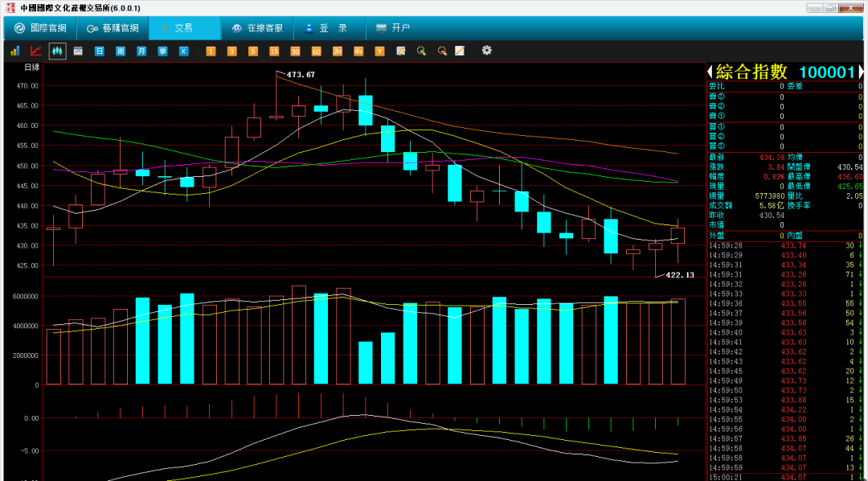Click the 內盤 label

(794, 236)
